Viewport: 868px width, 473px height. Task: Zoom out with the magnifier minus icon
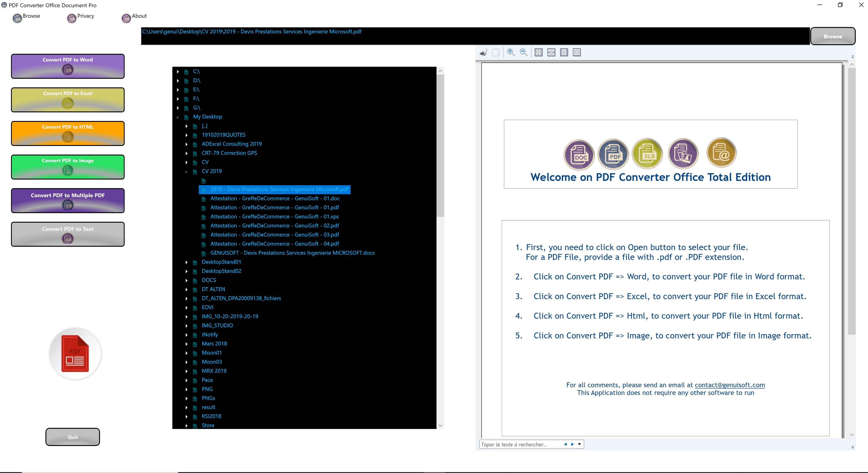[523, 52]
